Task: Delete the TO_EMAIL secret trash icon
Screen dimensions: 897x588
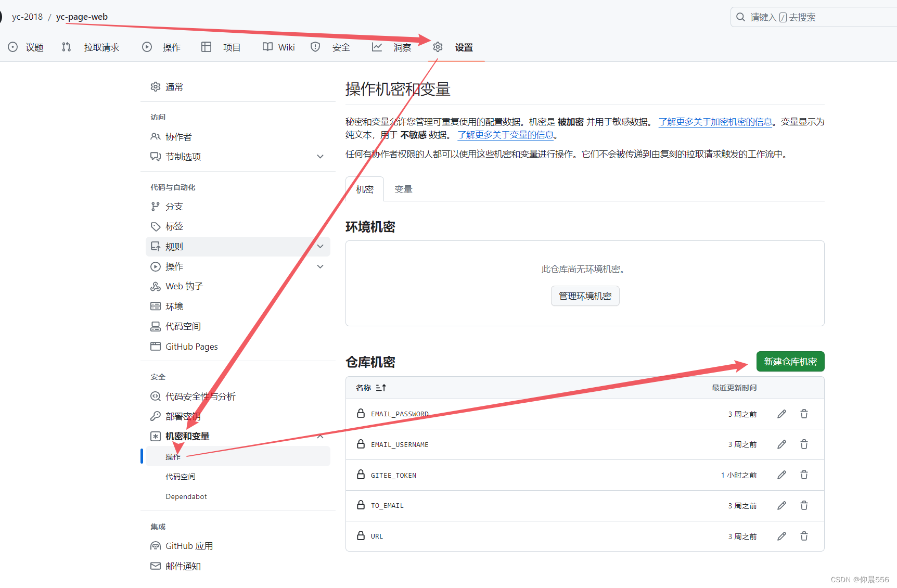Action: pos(804,506)
